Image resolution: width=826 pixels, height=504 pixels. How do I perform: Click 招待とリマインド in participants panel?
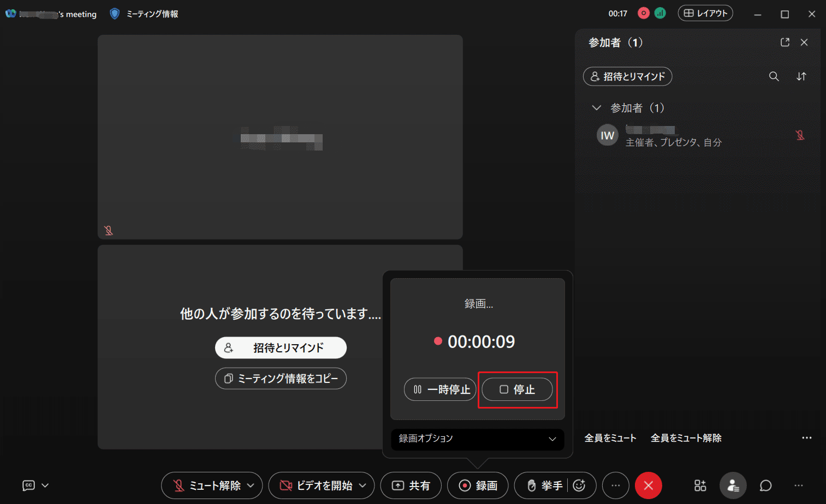[x=628, y=76]
